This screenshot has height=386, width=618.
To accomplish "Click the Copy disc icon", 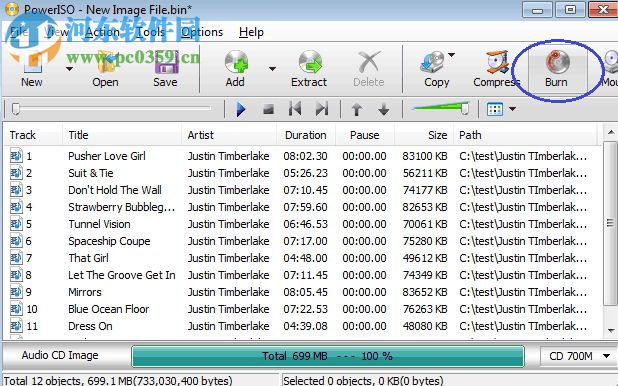I will click(x=432, y=63).
